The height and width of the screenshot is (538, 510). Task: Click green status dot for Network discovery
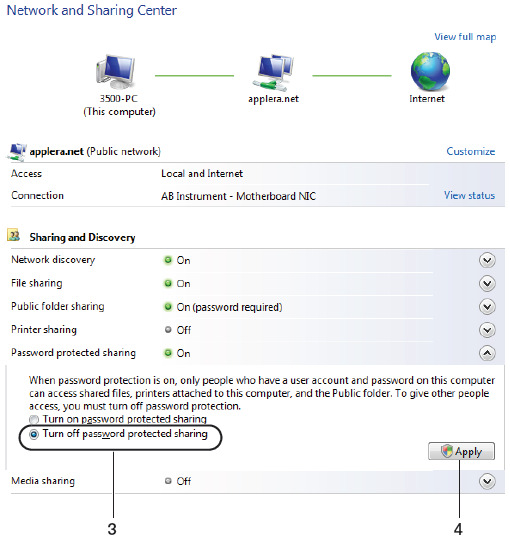pyautogui.click(x=168, y=260)
